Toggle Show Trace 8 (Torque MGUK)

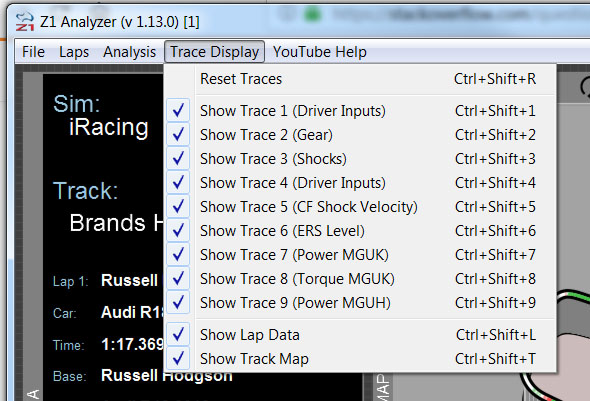point(360,279)
